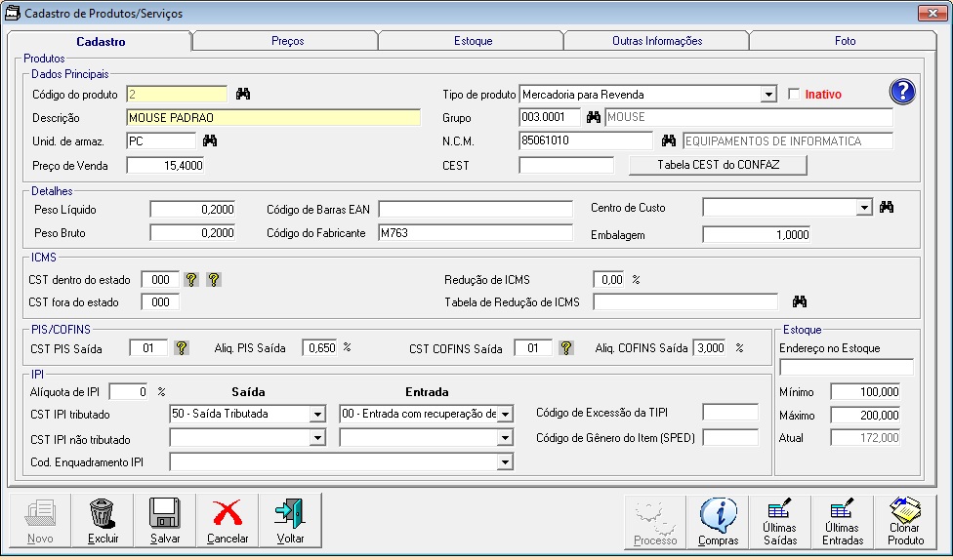Click the binoculars search icon beside Código do produto
The width and height of the screenshot is (953, 560).
click(243, 94)
